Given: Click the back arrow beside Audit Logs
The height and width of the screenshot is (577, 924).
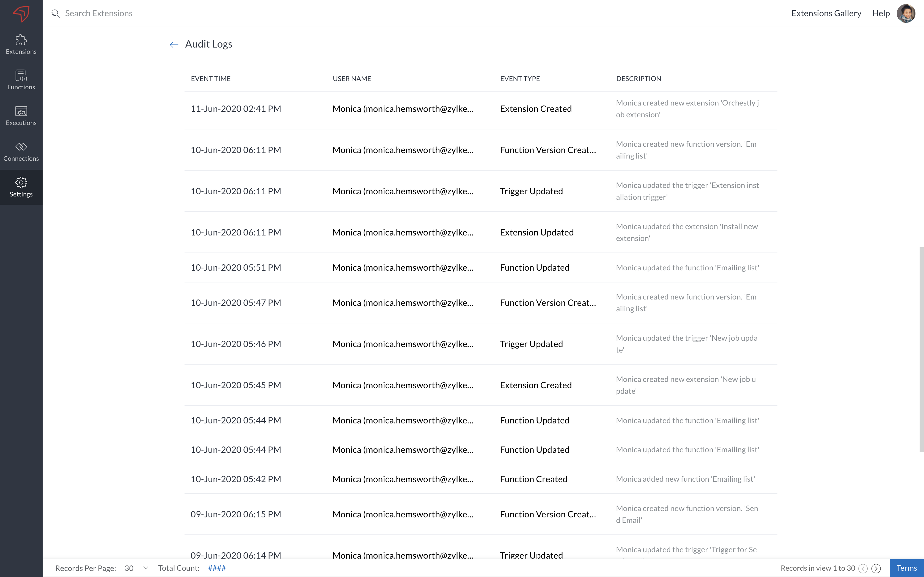Looking at the screenshot, I should click(174, 45).
